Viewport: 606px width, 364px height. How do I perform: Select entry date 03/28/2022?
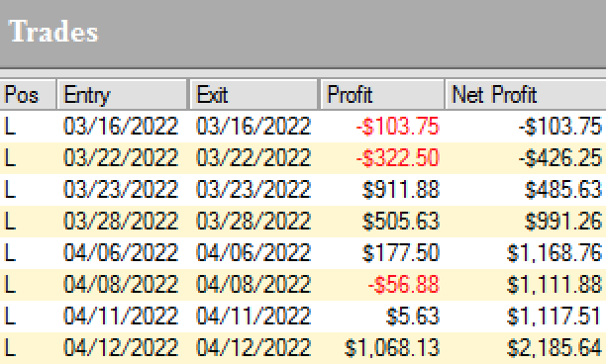pos(121,222)
